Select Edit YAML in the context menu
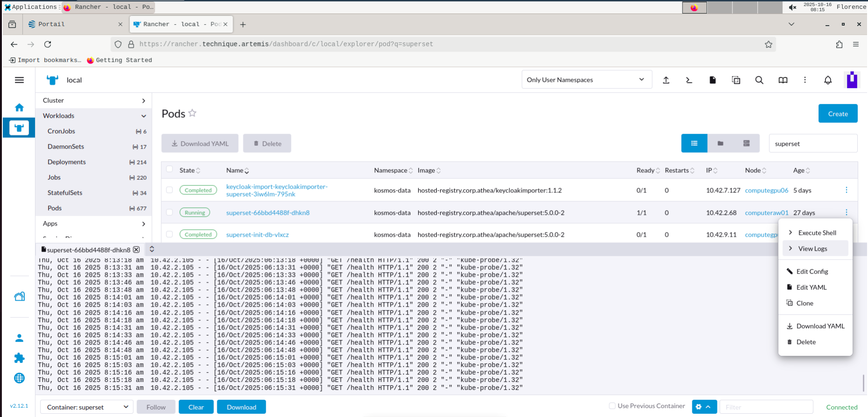Screen dimensions: 868x417 (x=811, y=287)
